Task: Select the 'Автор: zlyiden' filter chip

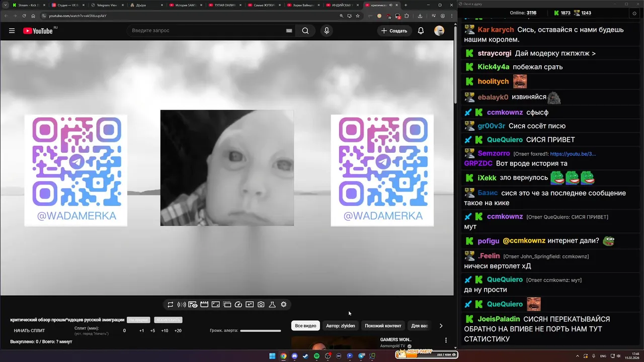Action: click(x=341, y=326)
